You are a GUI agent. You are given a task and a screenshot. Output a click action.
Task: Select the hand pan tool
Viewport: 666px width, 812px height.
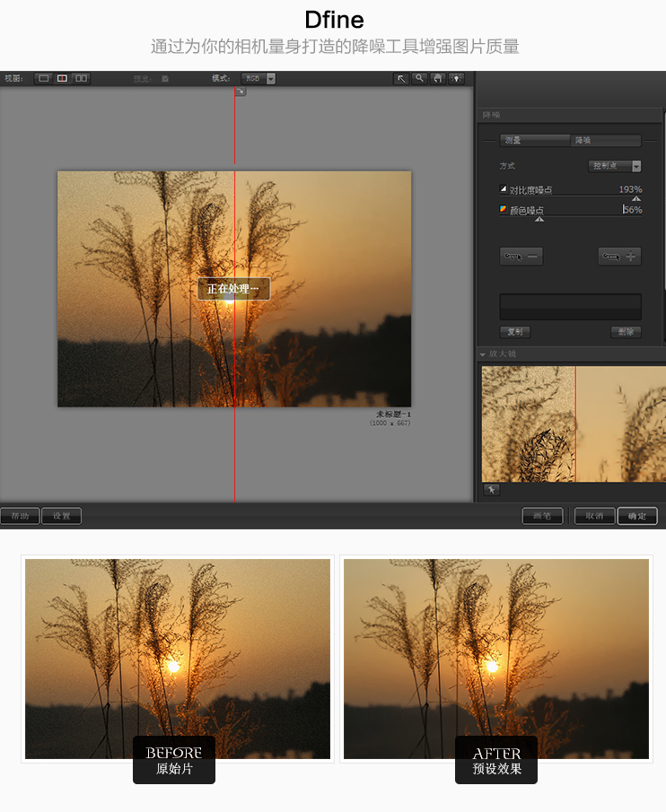[438, 78]
